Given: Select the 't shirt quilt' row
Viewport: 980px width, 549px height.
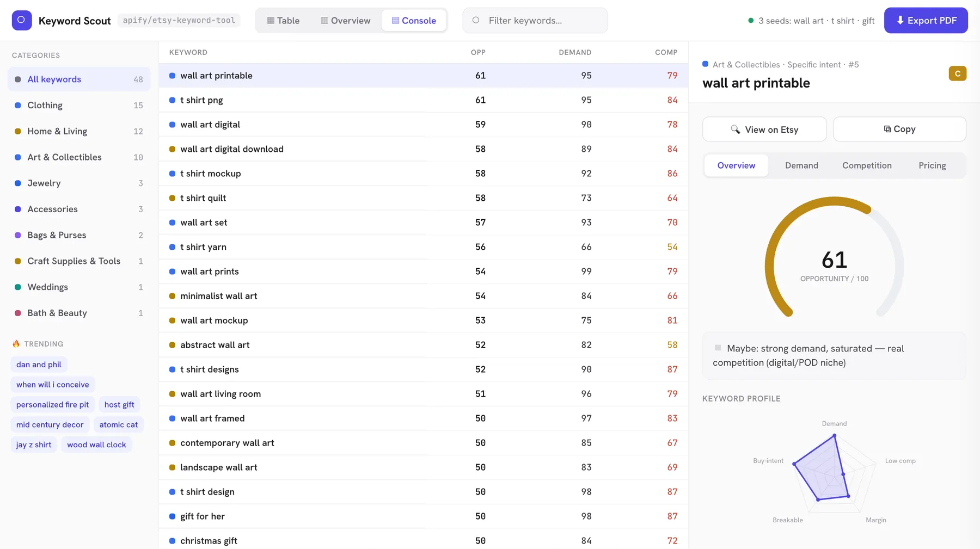Looking at the screenshot, I should 424,198.
